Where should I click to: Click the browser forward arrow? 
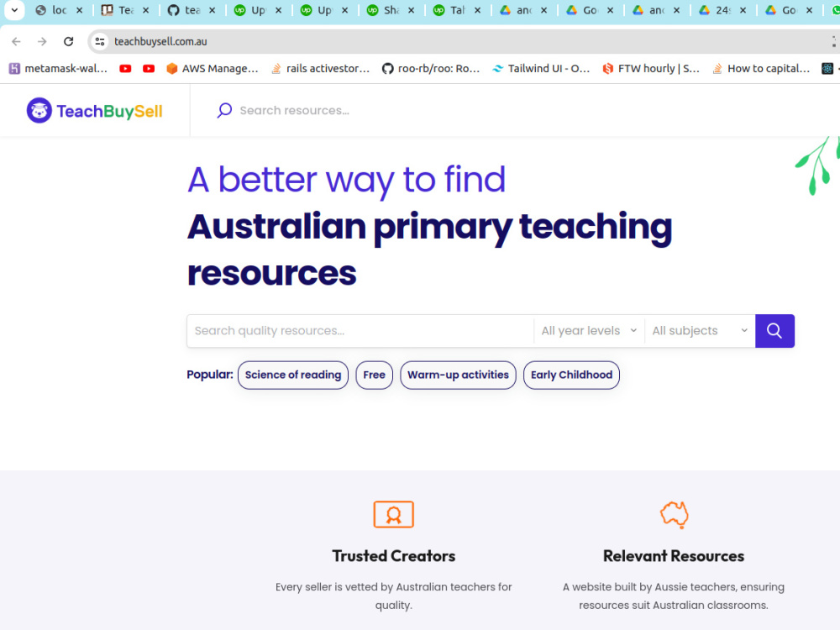[42, 41]
